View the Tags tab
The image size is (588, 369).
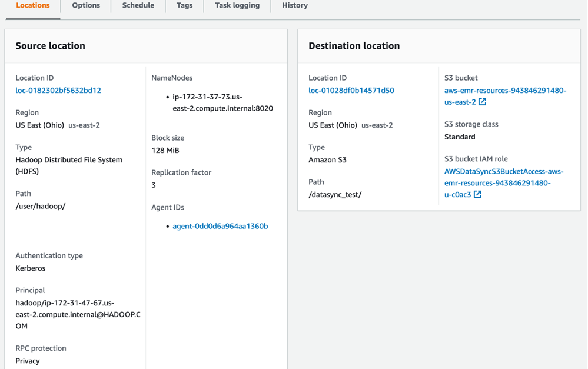[184, 6]
